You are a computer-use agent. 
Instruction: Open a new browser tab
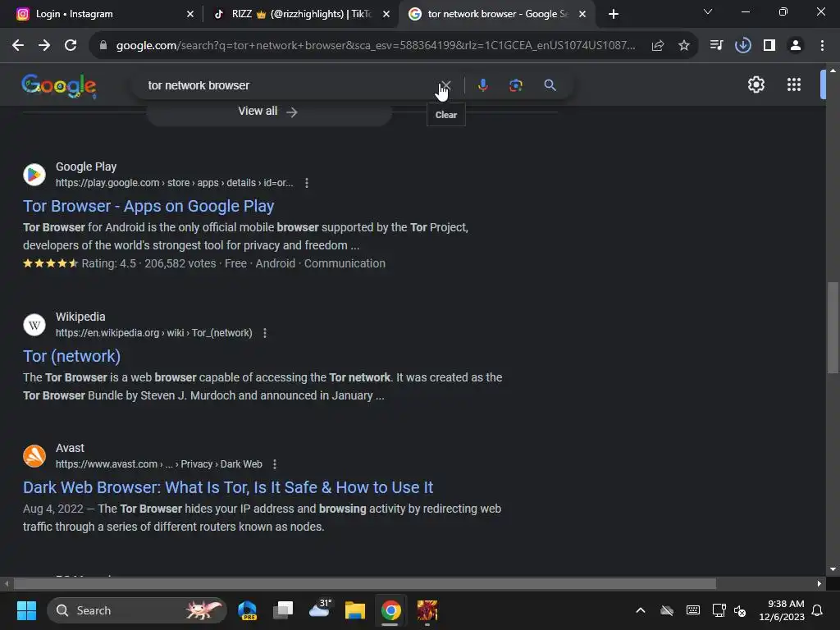coord(614,14)
